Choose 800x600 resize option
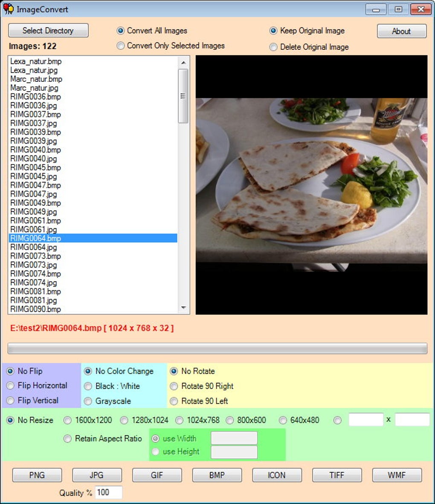This screenshot has height=504, width=435. (229, 420)
